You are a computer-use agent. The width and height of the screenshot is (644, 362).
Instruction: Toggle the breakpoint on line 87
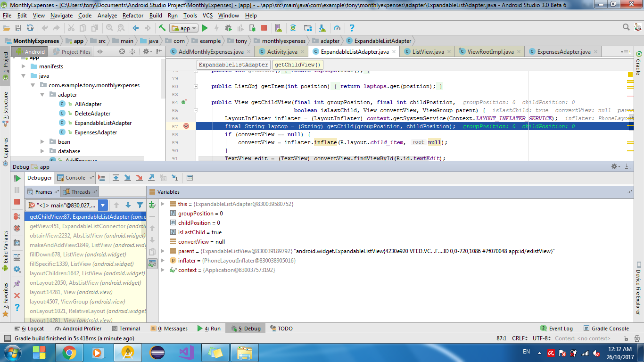point(186,126)
